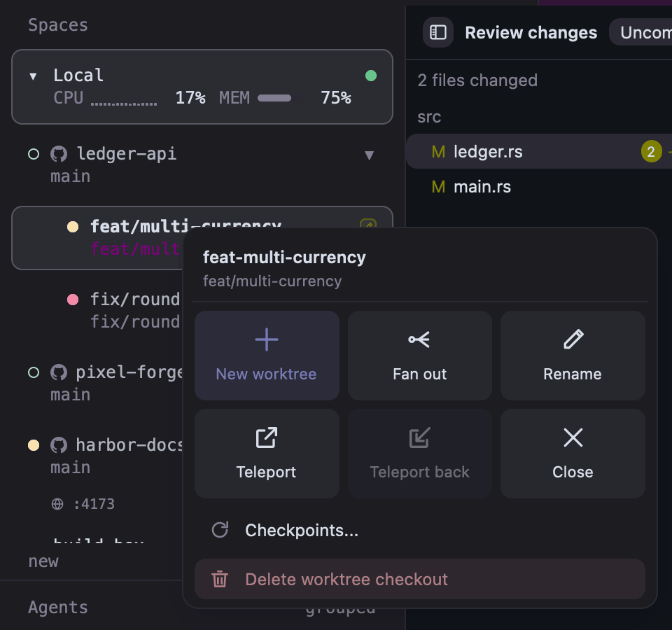
Task: Select Teleport in the worktree popup
Action: pos(267,454)
